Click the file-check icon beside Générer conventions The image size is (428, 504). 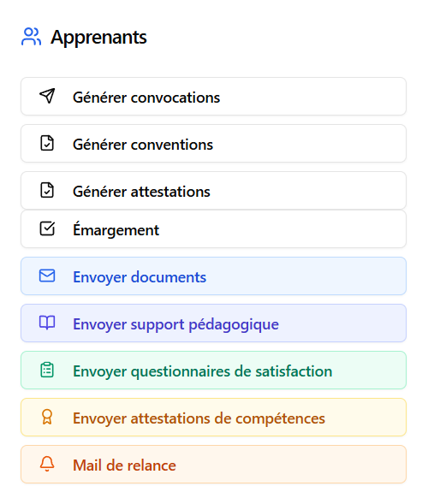(x=47, y=144)
